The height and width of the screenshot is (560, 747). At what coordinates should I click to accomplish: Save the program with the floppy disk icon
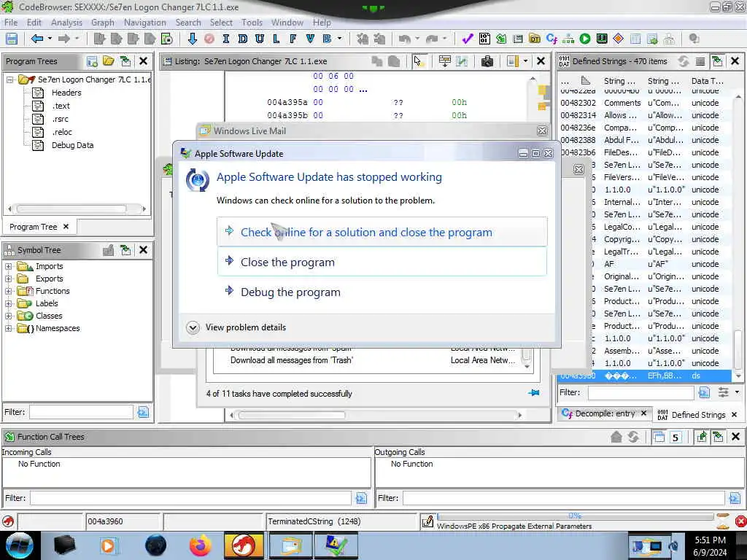click(x=12, y=39)
